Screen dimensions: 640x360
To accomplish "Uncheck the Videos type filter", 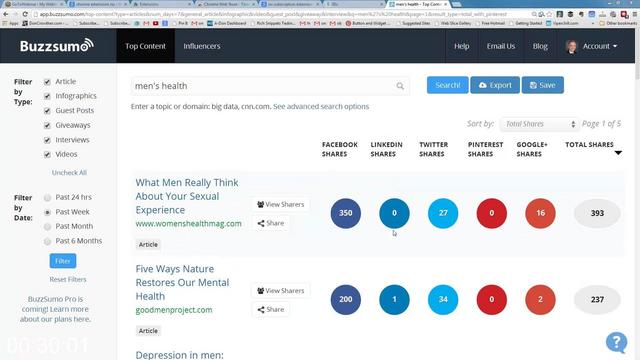I will coord(47,154).
